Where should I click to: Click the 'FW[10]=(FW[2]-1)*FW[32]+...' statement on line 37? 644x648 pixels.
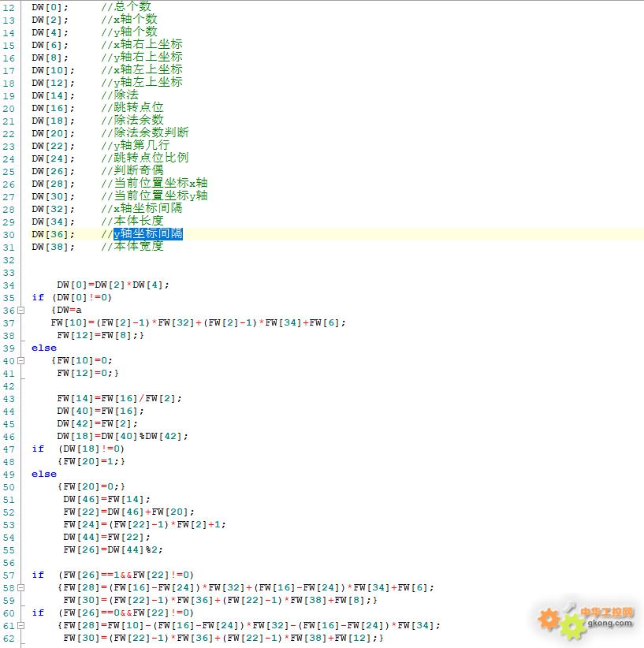[x=199, y=322]
